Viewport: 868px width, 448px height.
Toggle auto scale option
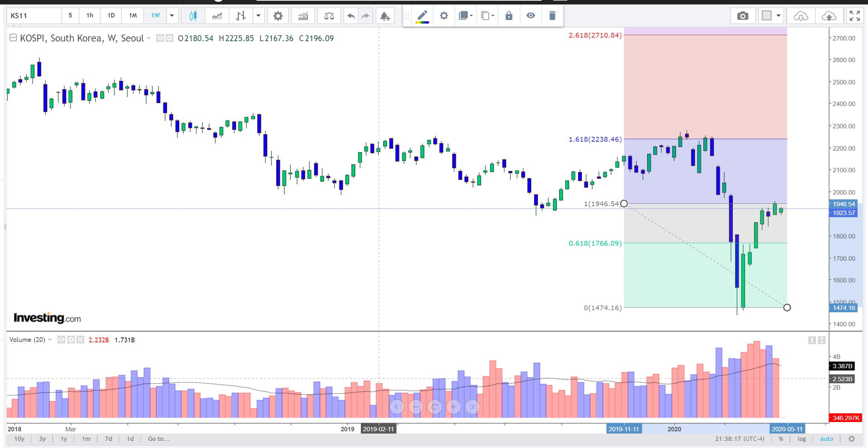point(826,439)
